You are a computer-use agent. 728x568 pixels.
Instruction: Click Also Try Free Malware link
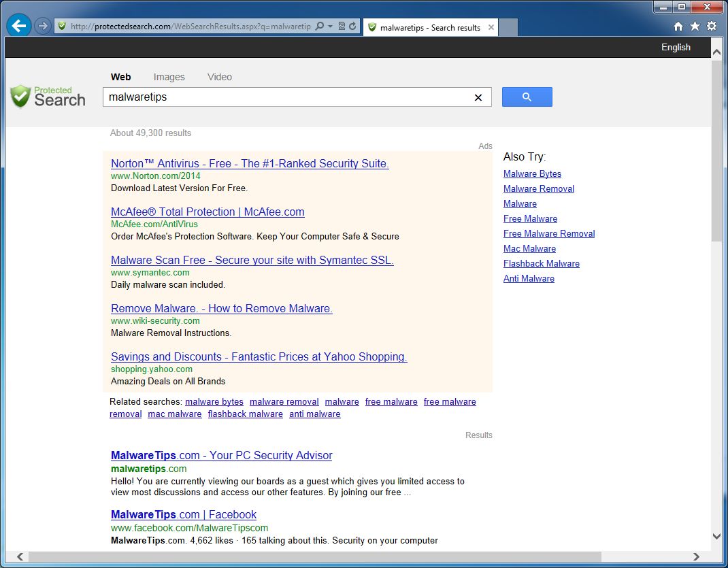530,218
